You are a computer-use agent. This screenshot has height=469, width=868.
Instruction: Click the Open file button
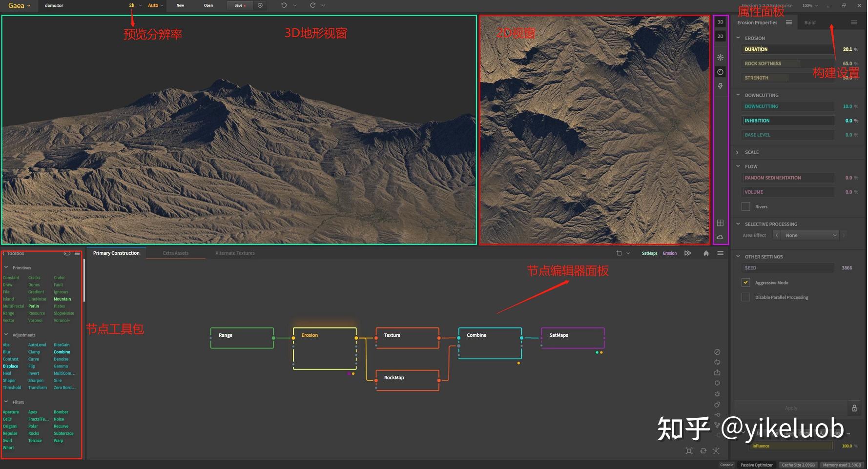[x=208, y=5]
